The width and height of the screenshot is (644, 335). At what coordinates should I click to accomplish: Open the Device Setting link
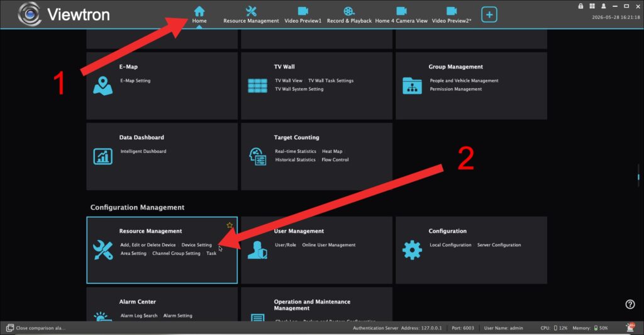pyautogui.click(x=196, y=245)
